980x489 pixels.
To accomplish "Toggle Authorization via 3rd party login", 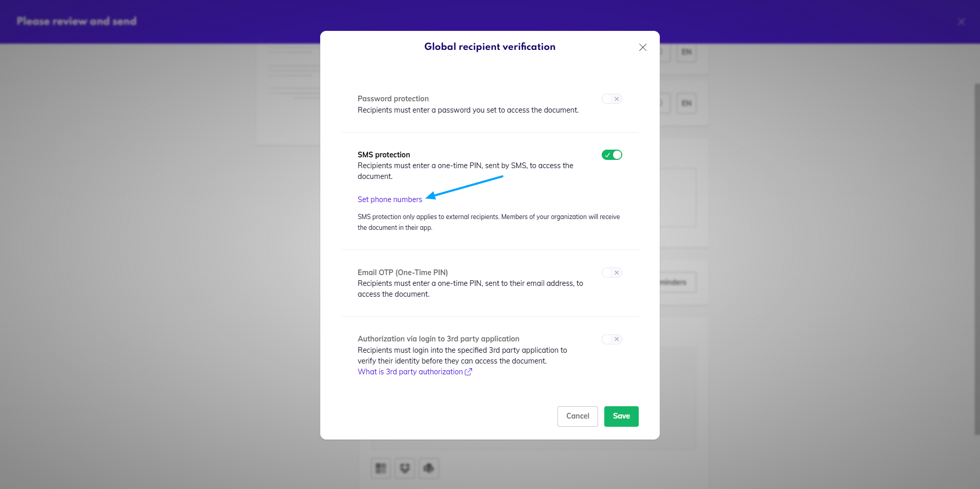I will [x=611, y=339].
